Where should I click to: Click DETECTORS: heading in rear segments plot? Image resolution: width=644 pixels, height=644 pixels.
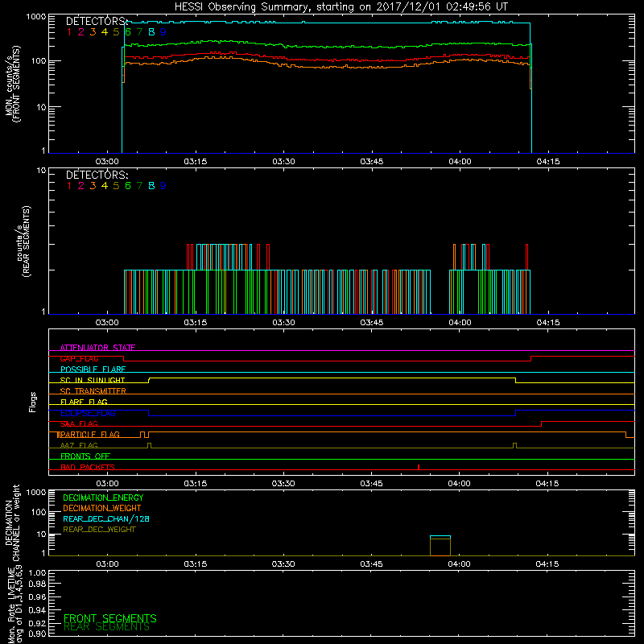pos(97,175)
